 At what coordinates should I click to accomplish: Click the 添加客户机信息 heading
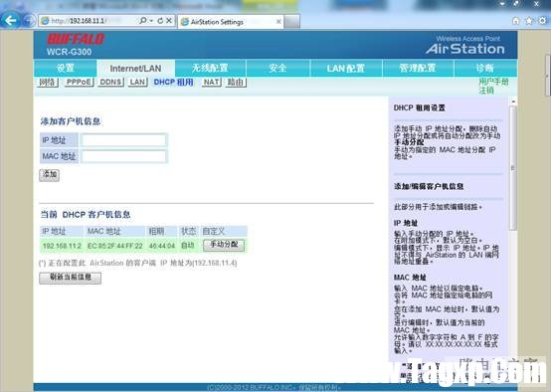(71, 121)
